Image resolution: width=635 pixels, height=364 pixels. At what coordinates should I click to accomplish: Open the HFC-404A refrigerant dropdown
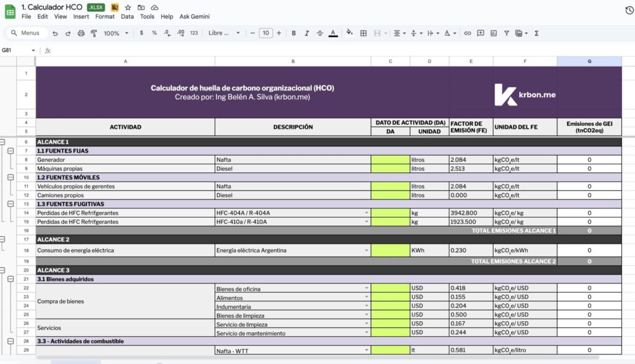pyautogui.click(x=366, y=212)
